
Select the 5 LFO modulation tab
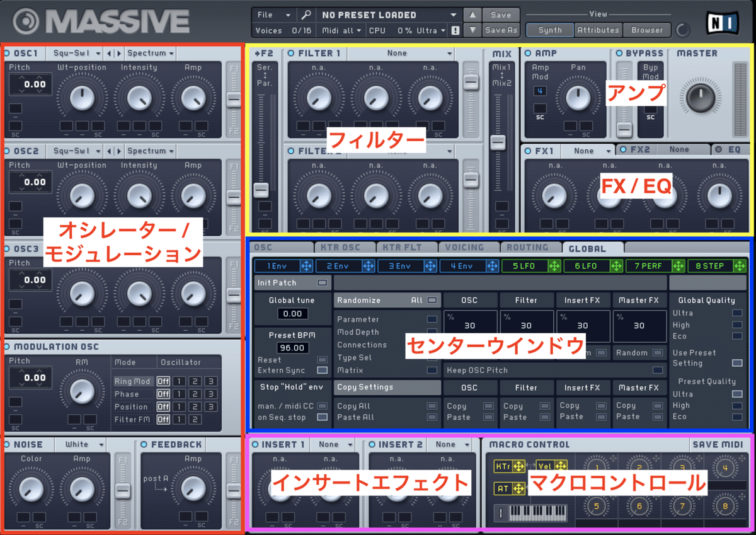pos(524,266)
